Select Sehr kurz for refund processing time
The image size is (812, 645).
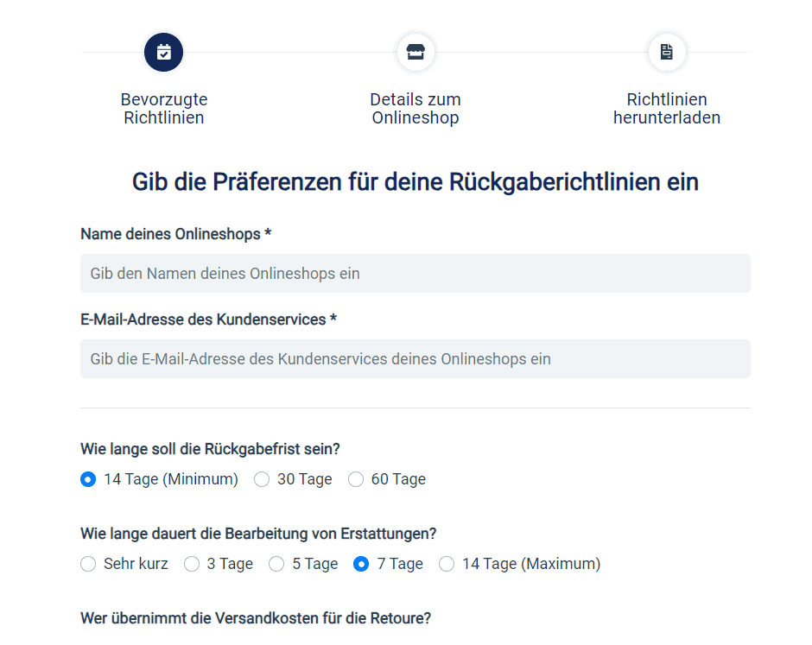click(87, 563)
